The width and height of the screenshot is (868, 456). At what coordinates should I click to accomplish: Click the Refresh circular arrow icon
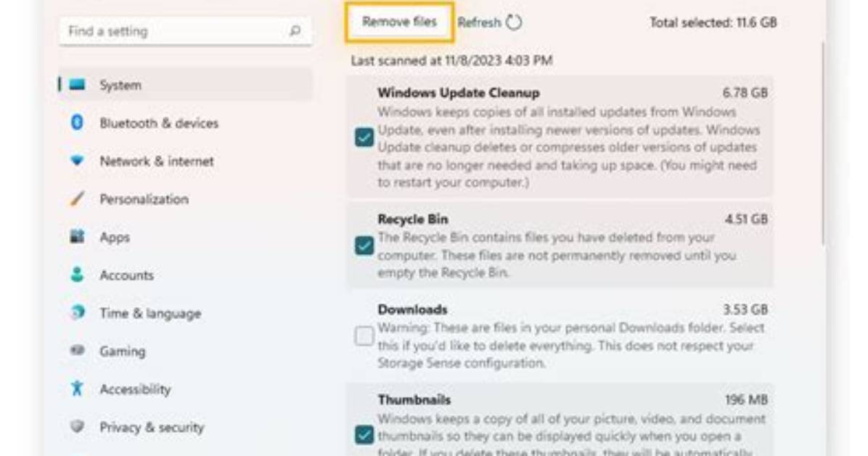(515, 23)
